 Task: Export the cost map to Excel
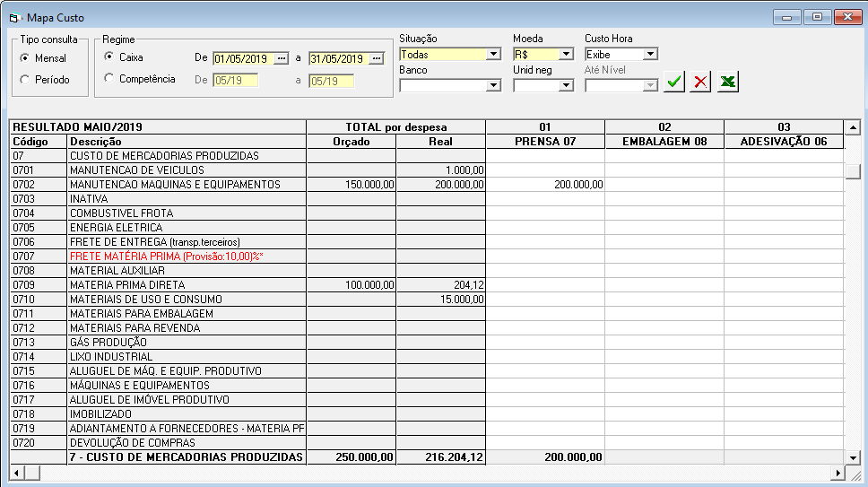click(x=728, y=82)
